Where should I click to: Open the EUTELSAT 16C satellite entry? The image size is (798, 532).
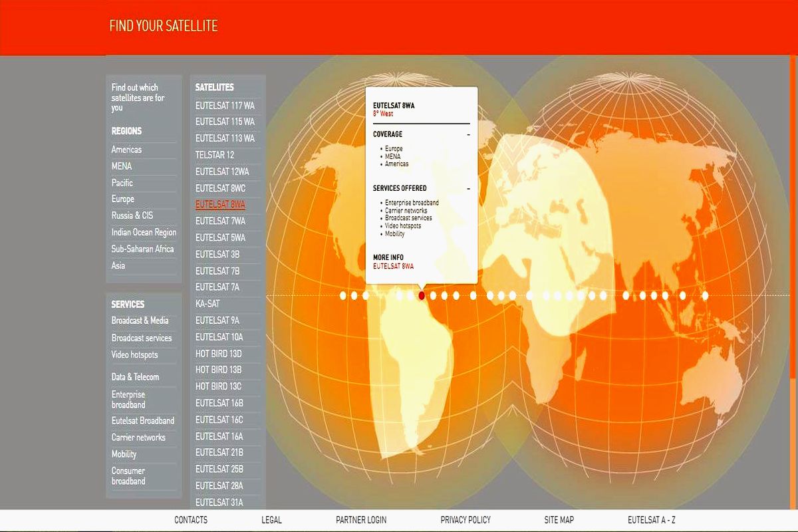pyautogui.click(x=219, y=420)
